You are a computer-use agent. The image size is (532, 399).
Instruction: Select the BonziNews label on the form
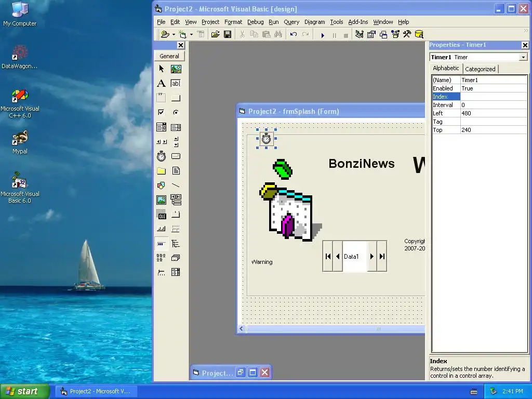coord(362,164)
